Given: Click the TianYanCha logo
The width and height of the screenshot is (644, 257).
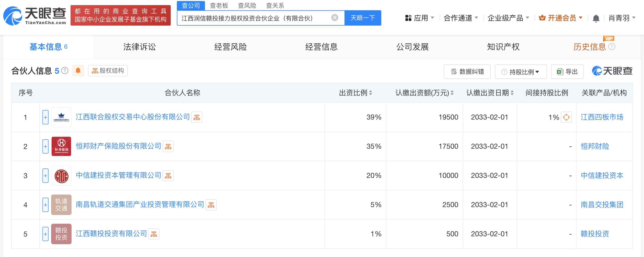Looking at the screenshot, I should 35,16.
